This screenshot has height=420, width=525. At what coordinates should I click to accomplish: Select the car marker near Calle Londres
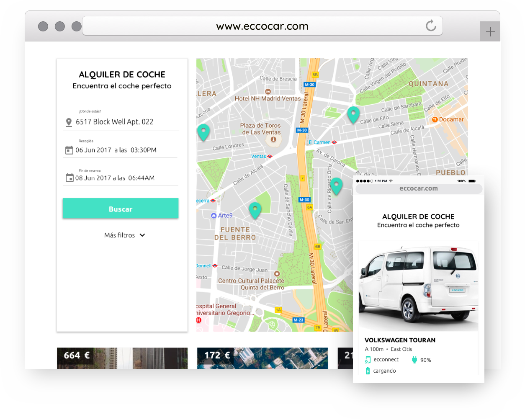point(203,131)
